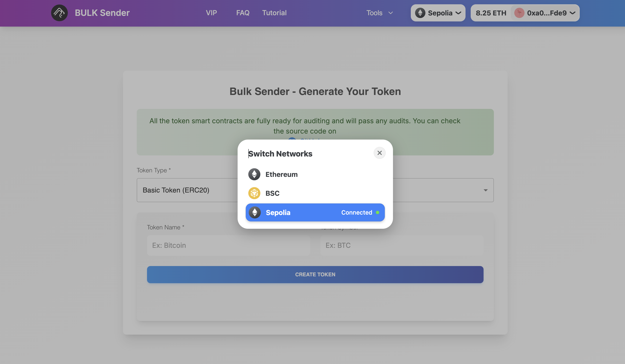Click the Token Name input field
625x364 pixels.
pos(228,245)
